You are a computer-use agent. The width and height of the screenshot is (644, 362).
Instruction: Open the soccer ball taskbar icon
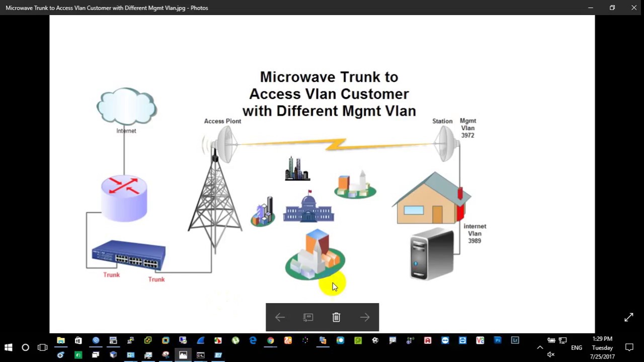point(375,340)
